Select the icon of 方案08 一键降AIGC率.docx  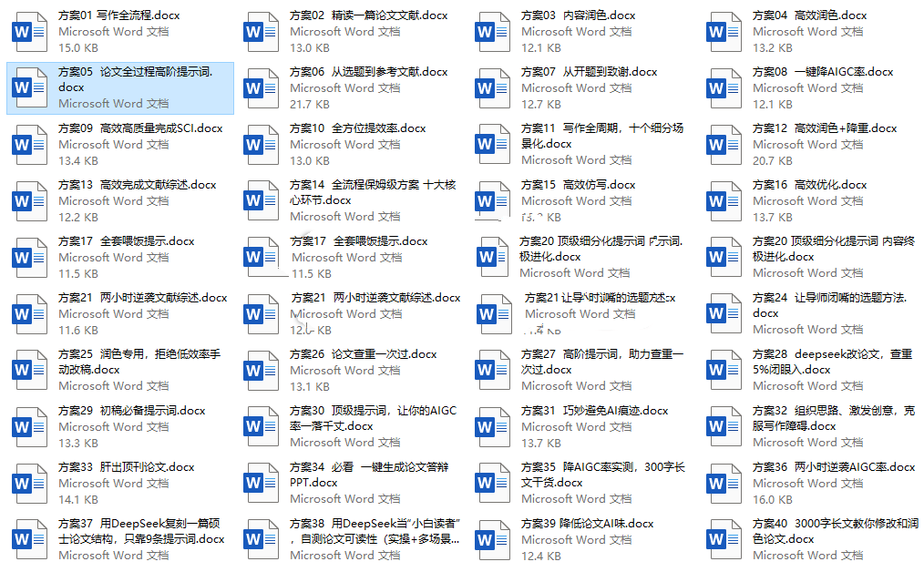724,87
